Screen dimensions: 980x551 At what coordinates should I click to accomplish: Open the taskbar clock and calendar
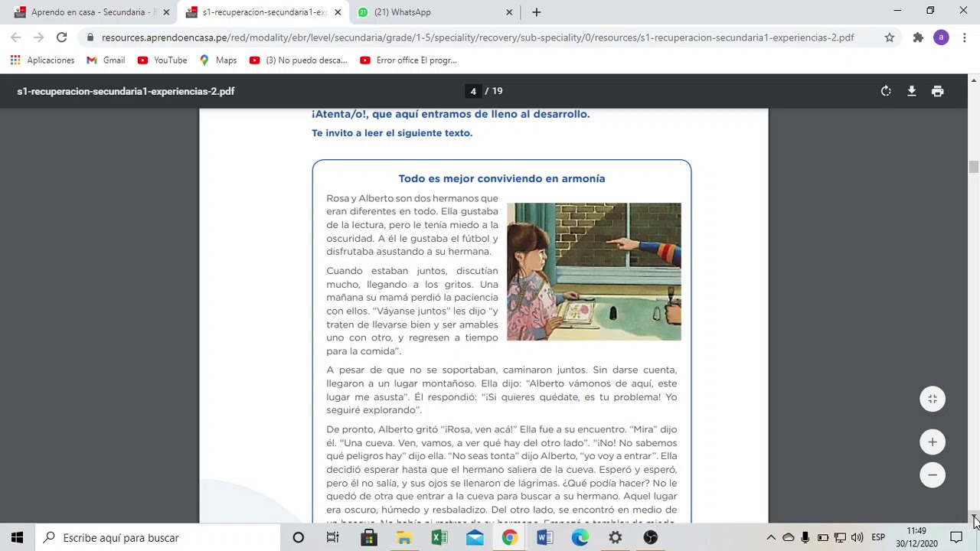click(x=916, y=538)
